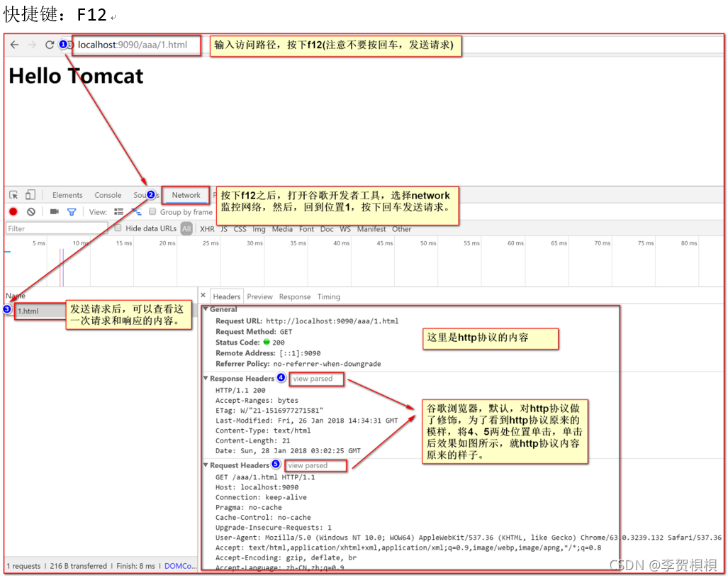Select the All filter button
This screenshot has height=578, width=728.
pyautogui.click(x=186, y=229)
